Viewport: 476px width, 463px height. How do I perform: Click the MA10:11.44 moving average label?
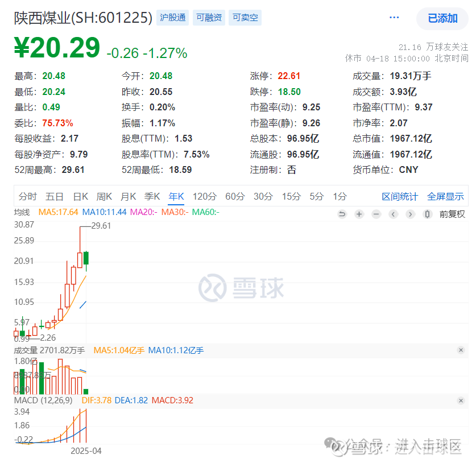coord(104,212)
